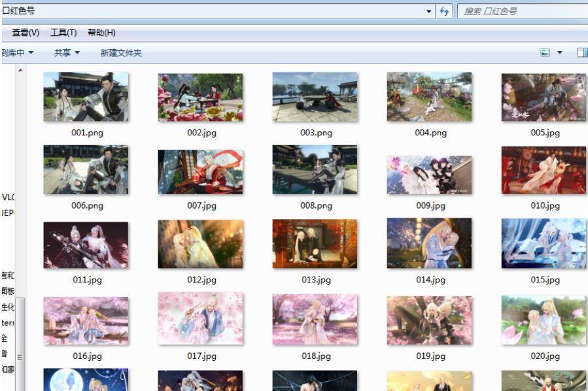
Task: Select the 002.jpg thumbnail image
Action: pyautogui.click(x=200, y=97)
